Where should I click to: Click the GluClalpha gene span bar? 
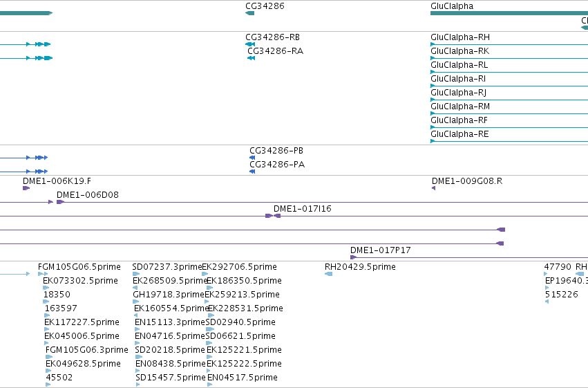(x=509, y=13)
